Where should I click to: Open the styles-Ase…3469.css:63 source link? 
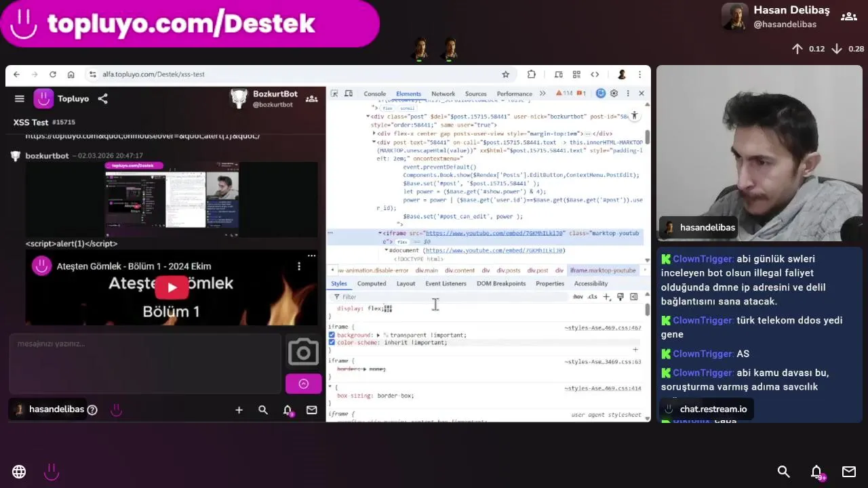(x=603, y=362)
